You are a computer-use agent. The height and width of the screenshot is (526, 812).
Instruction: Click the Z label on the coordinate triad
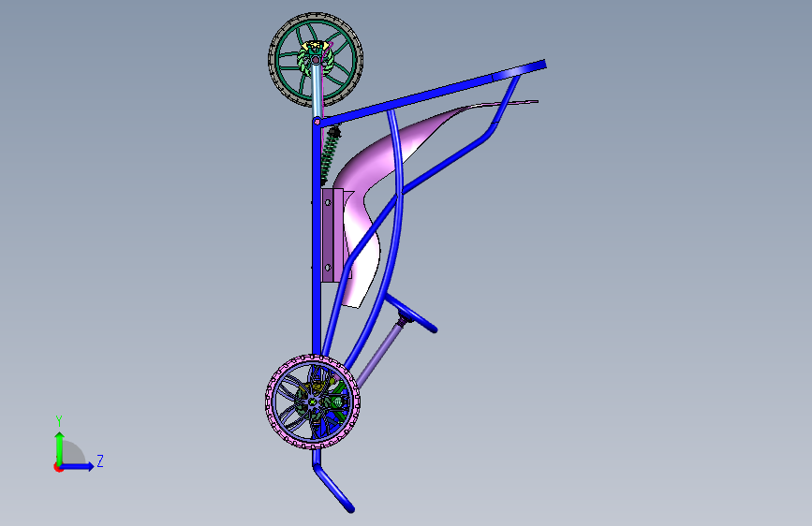[x=100, y=460]
